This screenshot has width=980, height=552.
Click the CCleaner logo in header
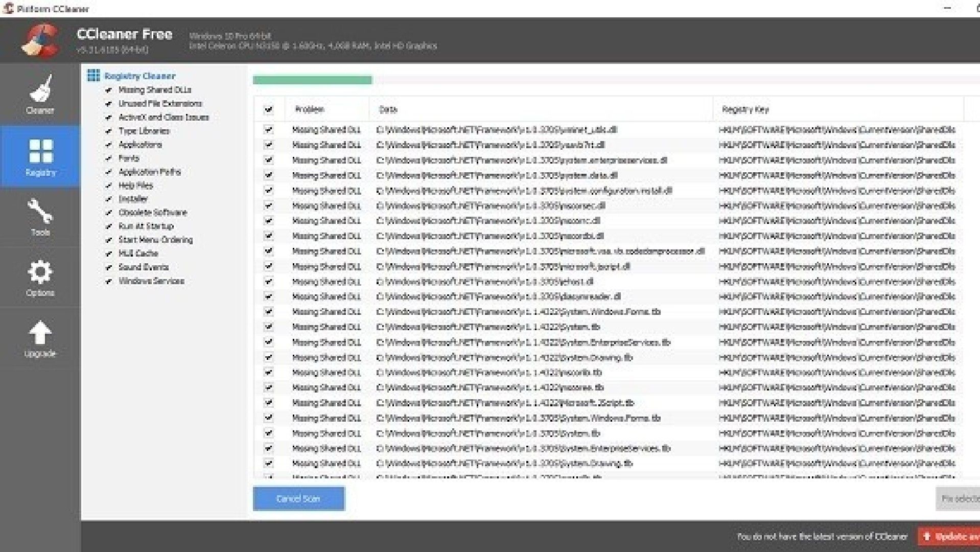tap(40, 40)
